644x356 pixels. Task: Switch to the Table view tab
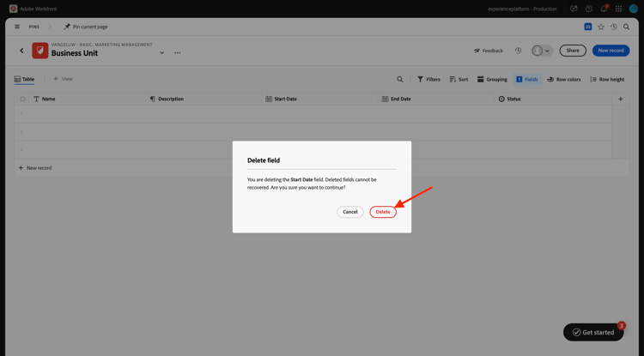pyautogui.click(x=24, y=79)
